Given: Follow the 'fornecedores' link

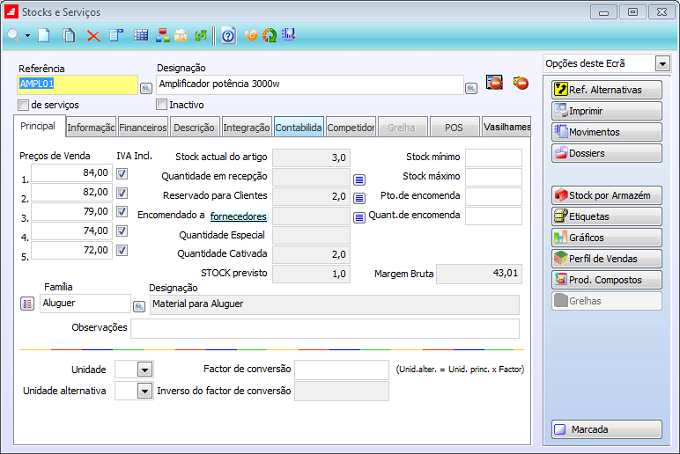Looking at the screenshot, I should [238, 215].
